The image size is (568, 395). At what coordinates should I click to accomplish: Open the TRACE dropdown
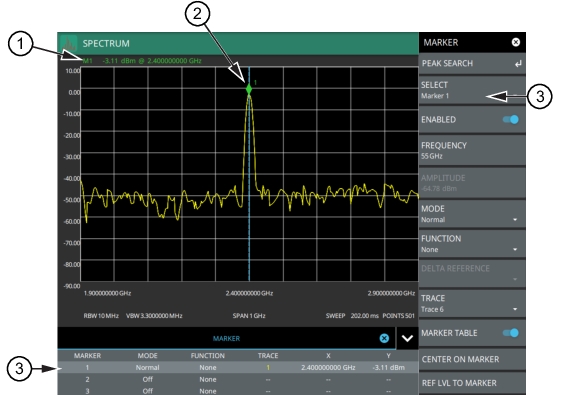472,303
